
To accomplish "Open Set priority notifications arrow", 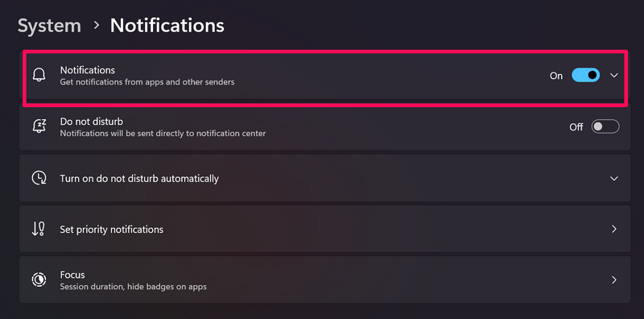I will (614, 229).
